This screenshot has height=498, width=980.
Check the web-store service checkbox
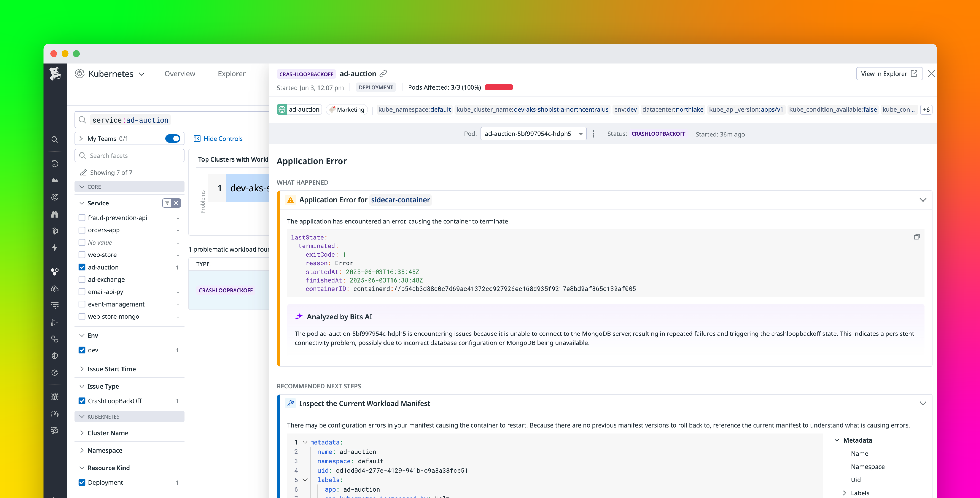82,254
